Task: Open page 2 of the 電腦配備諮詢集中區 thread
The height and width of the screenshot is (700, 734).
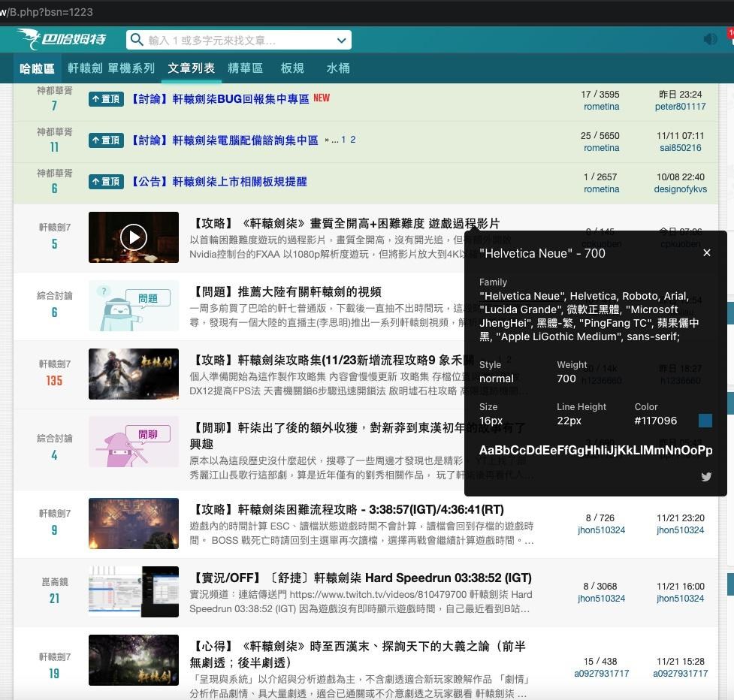Action: [x=352, y=140]
